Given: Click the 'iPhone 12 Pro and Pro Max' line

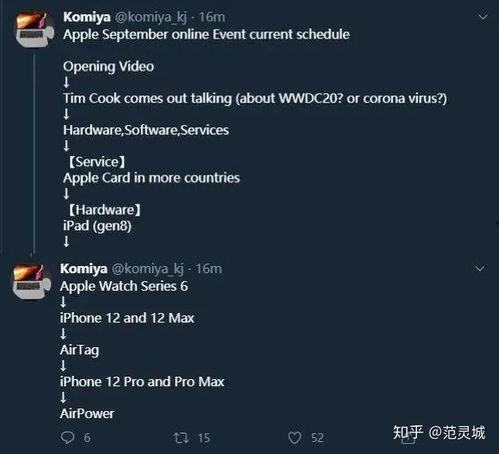Looking at the screenshot, I should point(142,382).
